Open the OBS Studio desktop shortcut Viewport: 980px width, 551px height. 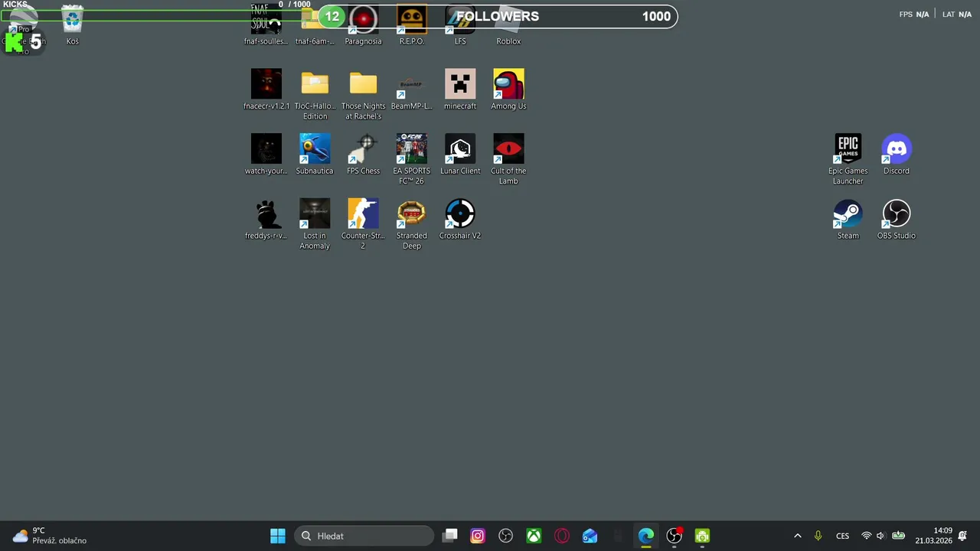[896, 220]
